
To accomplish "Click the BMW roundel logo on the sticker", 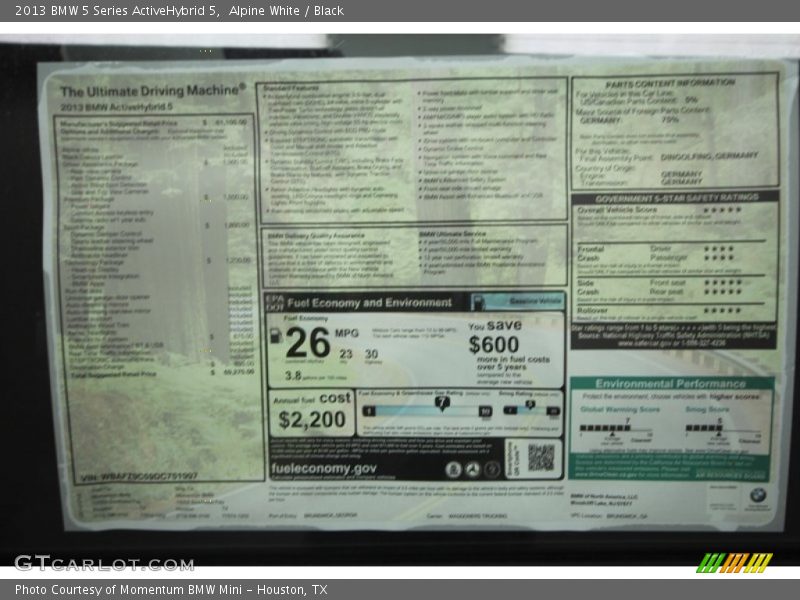I will pos(758,495).
